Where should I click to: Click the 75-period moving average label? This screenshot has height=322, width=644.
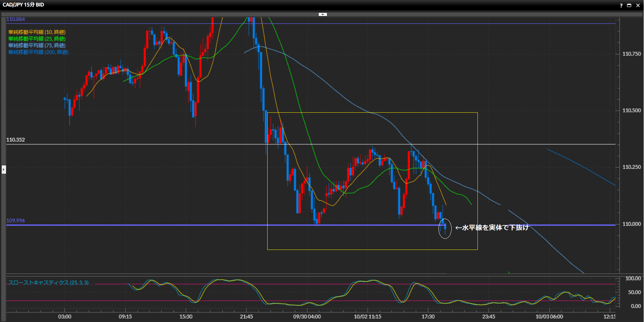click(37, 46)
